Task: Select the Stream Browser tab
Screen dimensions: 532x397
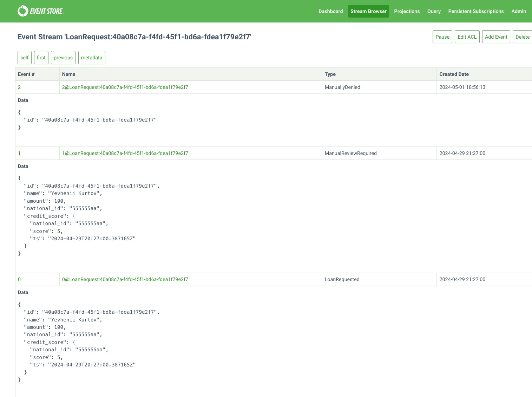Action: coord(368,11)
